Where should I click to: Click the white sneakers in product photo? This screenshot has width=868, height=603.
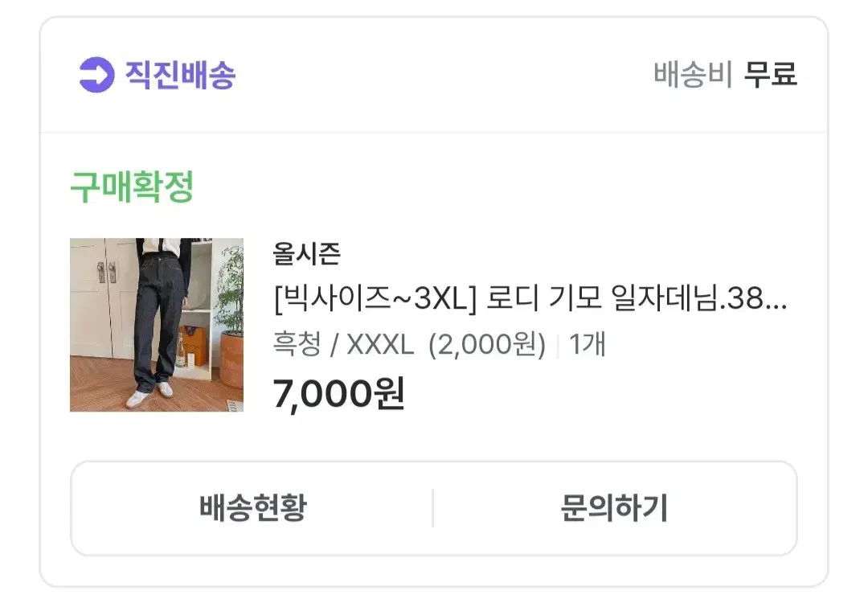(149, 394)
